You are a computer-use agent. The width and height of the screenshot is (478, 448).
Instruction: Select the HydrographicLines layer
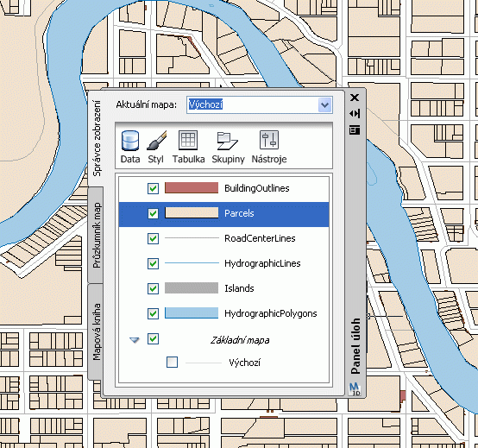coord(223,263)
